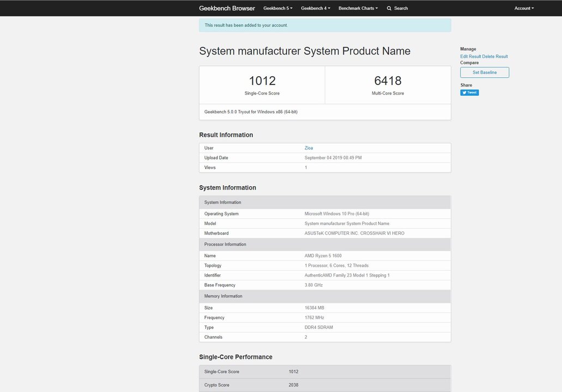Screen dimensions: 562x392
Task: Click the ASUSTeK CROSSHAIR VI HERO motherboard value
Action: pyautogui.click(x=354, y=233)
